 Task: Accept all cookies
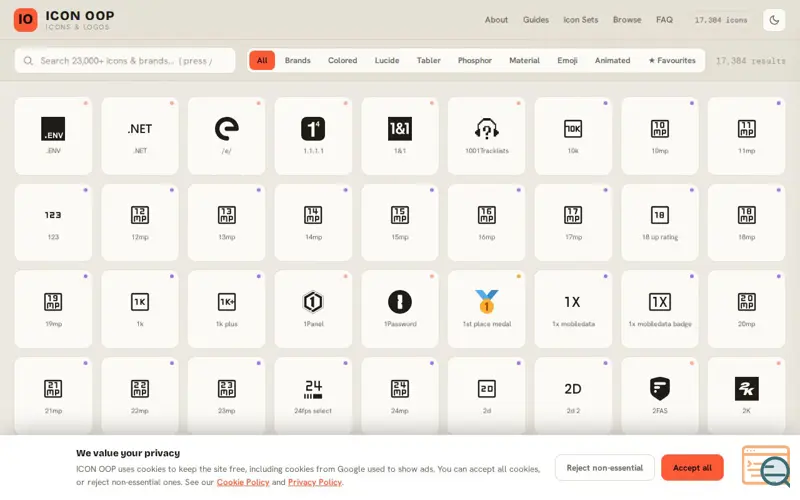[692, 467]
